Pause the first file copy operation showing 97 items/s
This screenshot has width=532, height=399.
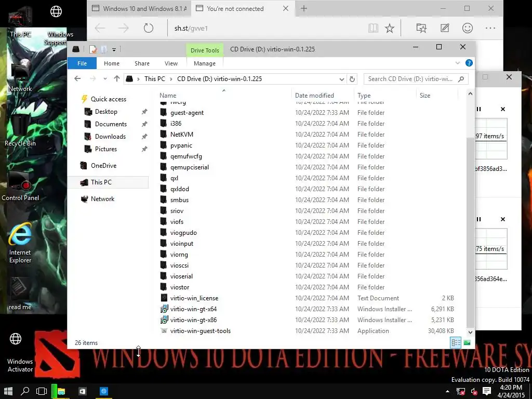pyautogui.click(x=478, y=109)
